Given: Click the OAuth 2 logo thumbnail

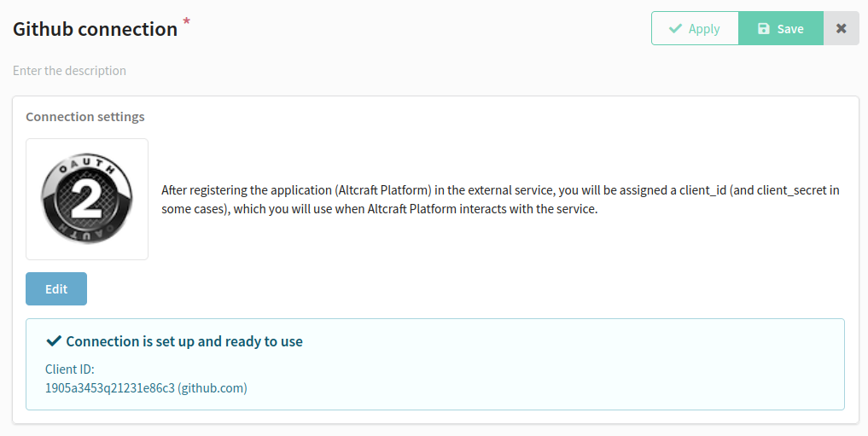Looking at the screenshot, I should pyautogui.click(x=87, y=199).
